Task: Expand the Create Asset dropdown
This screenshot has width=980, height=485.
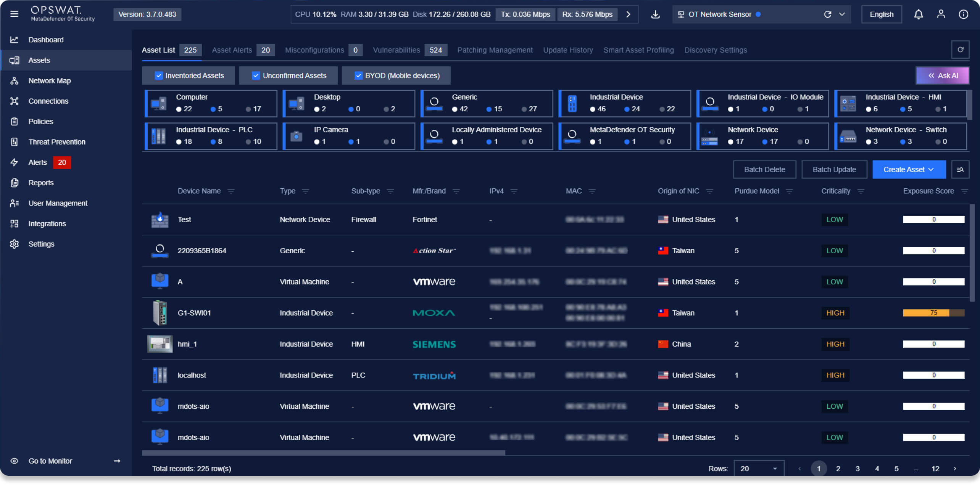Action: coord(909,170)
